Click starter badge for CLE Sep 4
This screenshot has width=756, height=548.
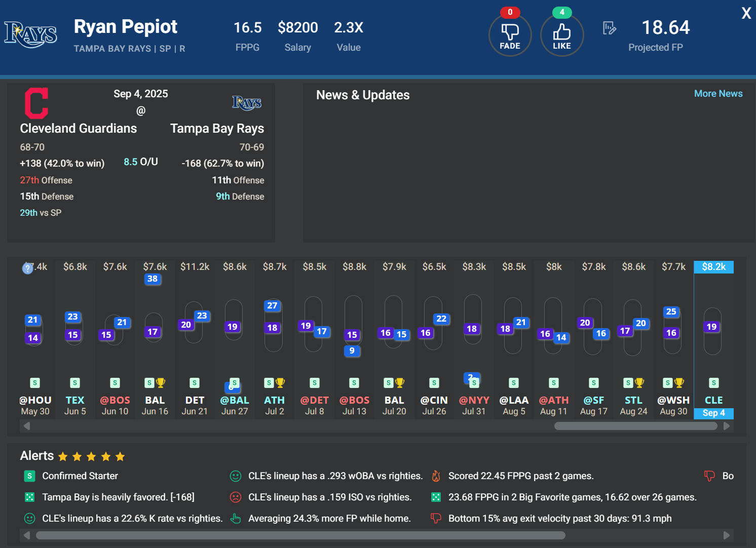point(714,383)
